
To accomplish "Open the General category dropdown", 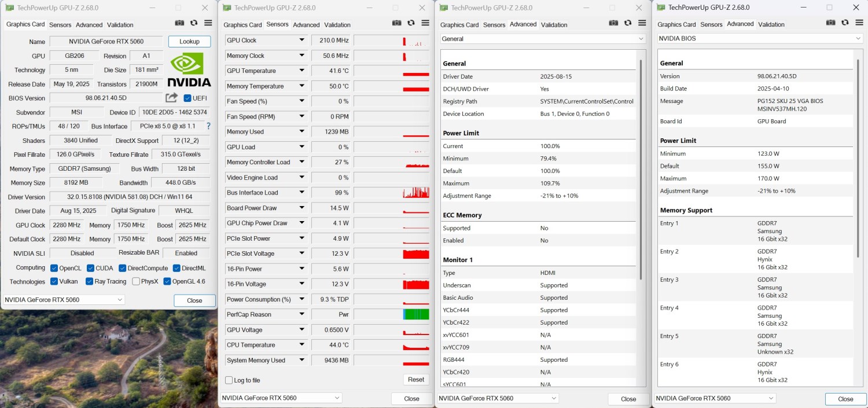I will click(543, 39).
